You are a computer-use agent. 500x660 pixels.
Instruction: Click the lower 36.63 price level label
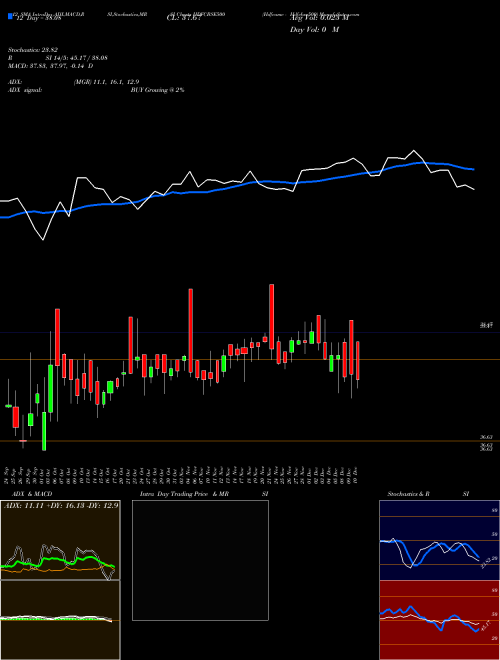pyautogui.click(x=487, y=449)
